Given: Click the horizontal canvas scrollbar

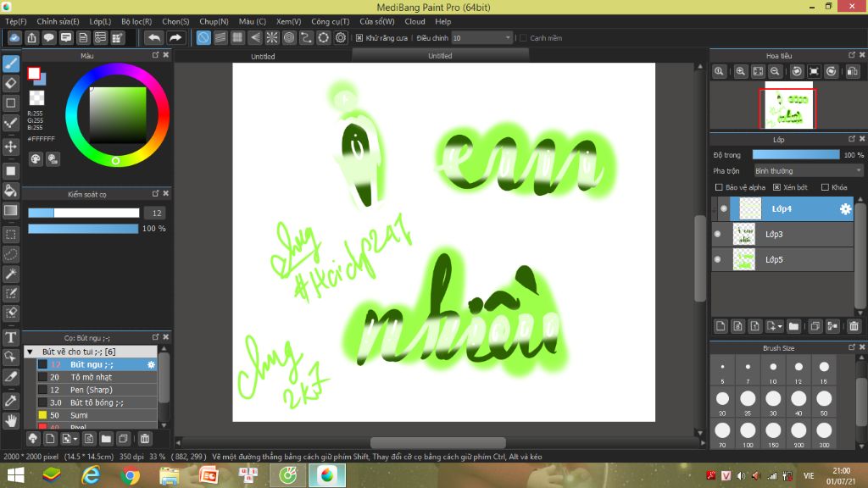Looking at the screenshot, I should coord(438,442).
